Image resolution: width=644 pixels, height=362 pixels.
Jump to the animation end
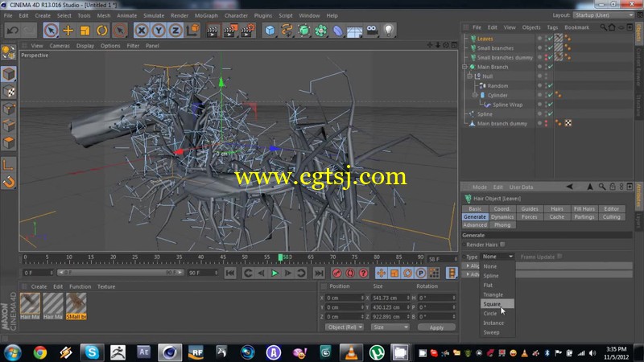(319, 273)
